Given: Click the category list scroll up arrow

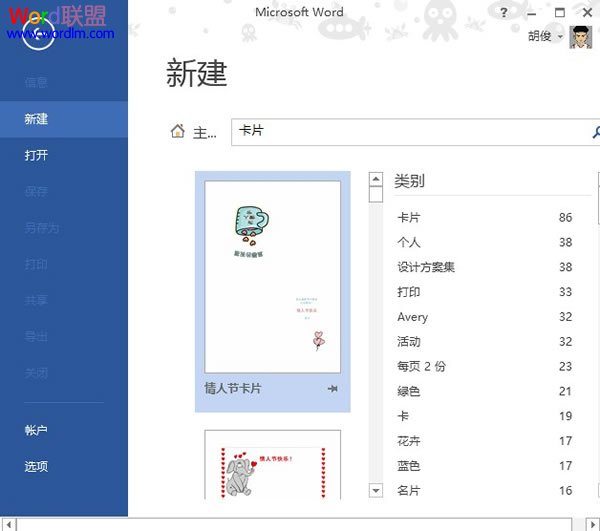Looking at the screenshot, I should (376, 181).
